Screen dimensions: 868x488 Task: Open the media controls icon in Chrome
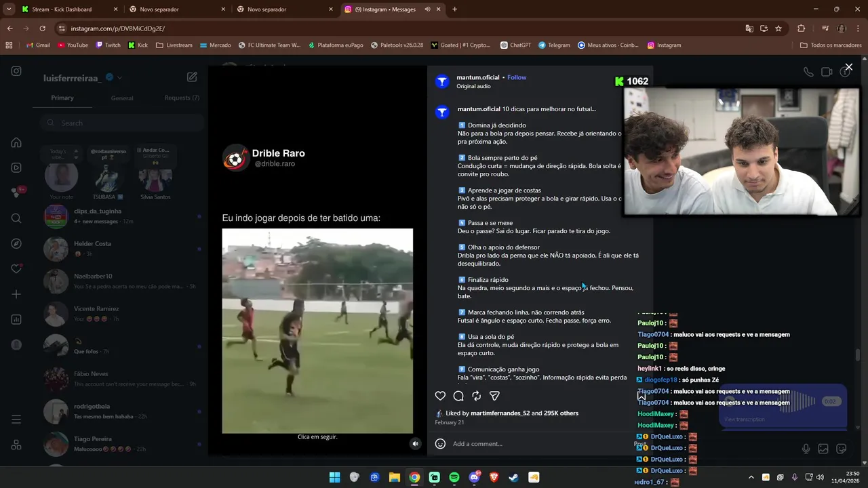click(x=825, y=28)
